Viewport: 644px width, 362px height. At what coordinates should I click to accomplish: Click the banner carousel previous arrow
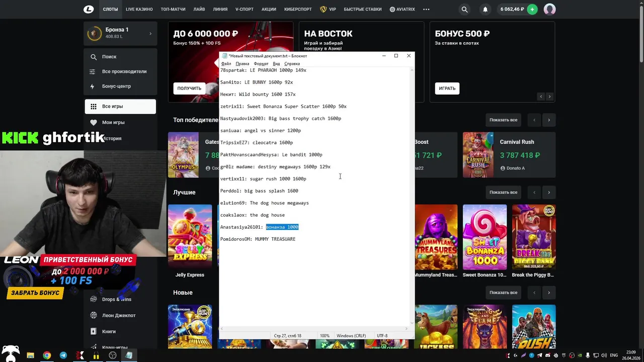[541, 97]
